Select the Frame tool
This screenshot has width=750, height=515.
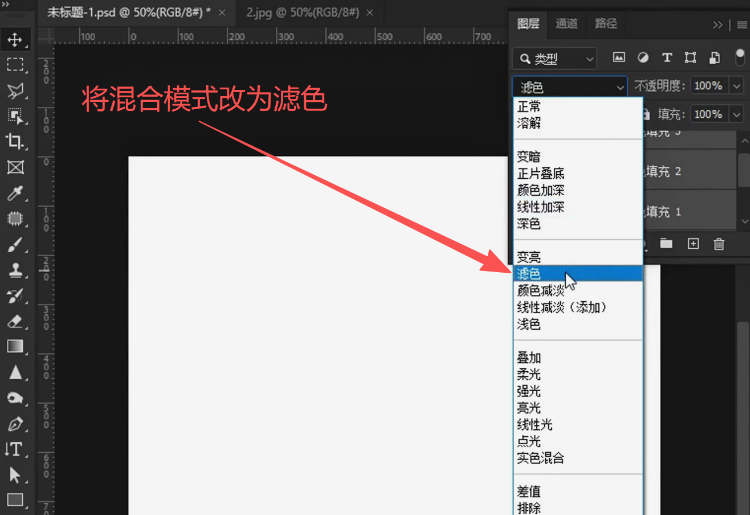coord(15,167)
